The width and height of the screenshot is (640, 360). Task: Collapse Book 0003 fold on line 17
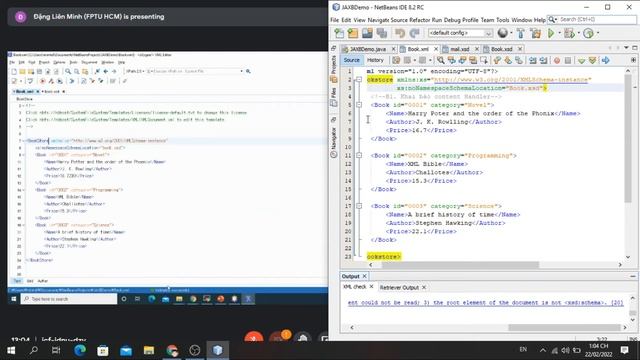[x=359, y=206]
